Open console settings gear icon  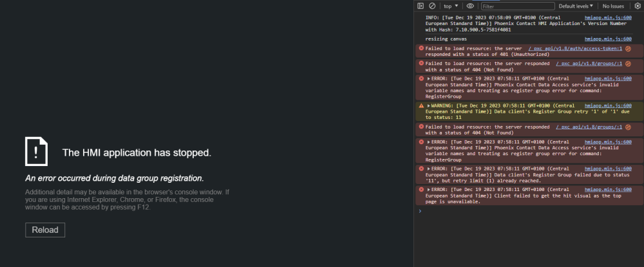(638, 6)
